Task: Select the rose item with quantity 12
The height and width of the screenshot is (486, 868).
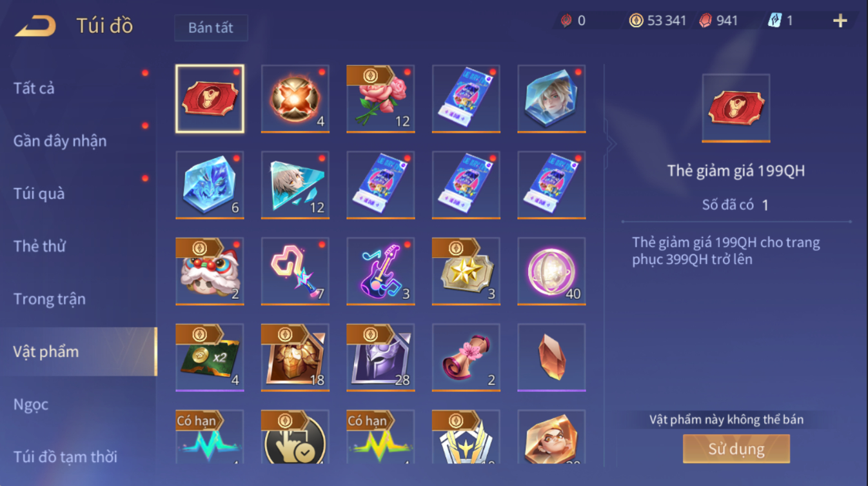Action: click(380, 99)
